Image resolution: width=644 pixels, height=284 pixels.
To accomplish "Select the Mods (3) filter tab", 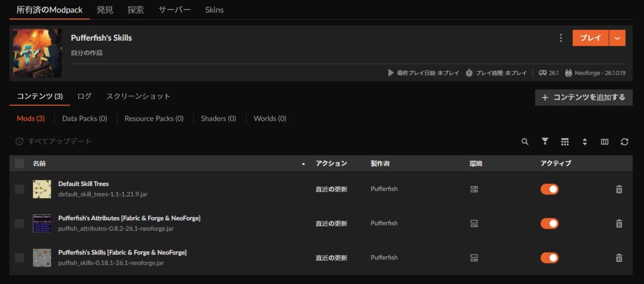I will pos(31,119).
